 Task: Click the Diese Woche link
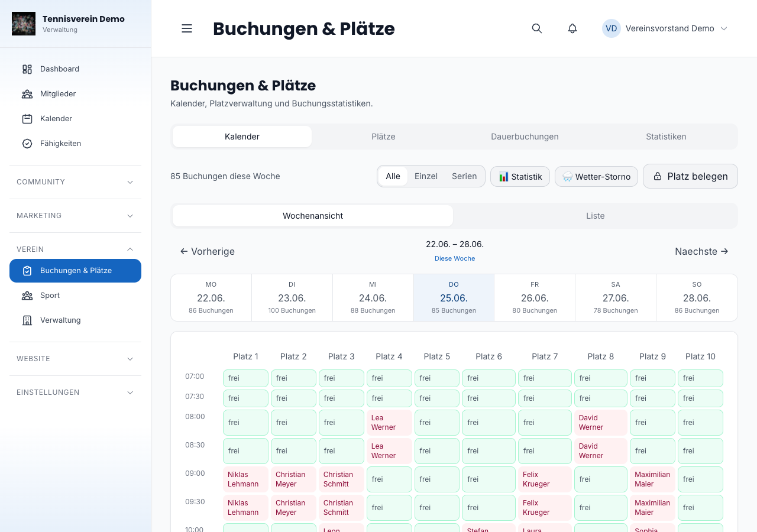[455, 258]
